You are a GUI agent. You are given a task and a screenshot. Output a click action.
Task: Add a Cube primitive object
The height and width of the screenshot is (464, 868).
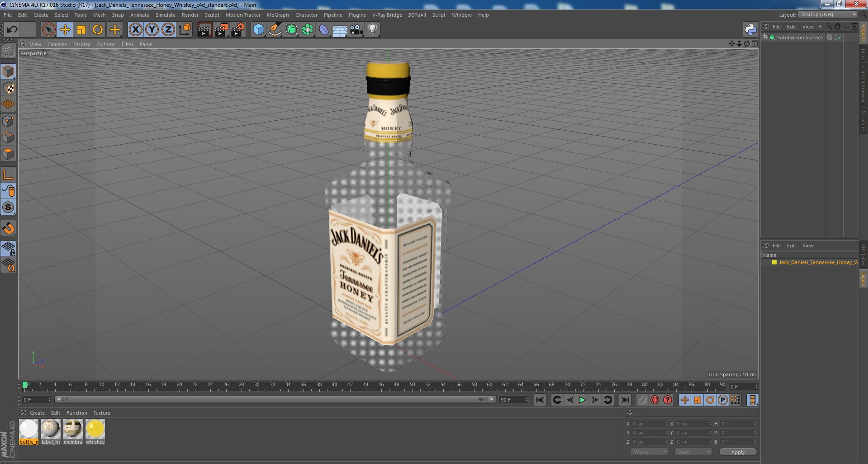pyautogui.click(x=258, y=30)
